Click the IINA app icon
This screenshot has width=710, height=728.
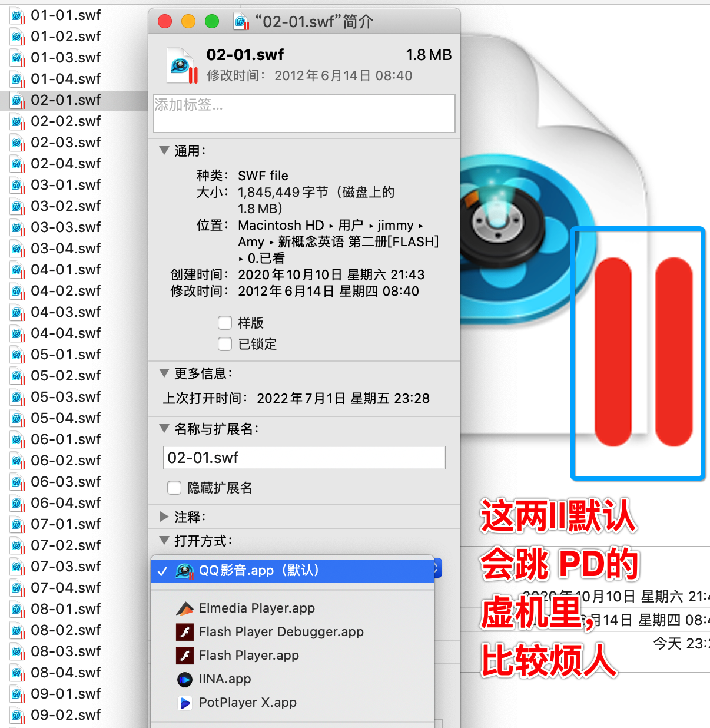click(185, 679)
